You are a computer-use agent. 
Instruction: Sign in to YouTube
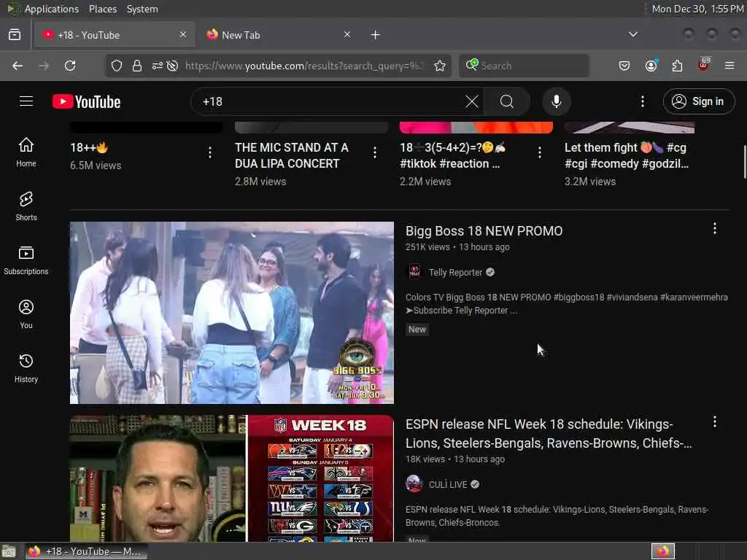[698, 101]
